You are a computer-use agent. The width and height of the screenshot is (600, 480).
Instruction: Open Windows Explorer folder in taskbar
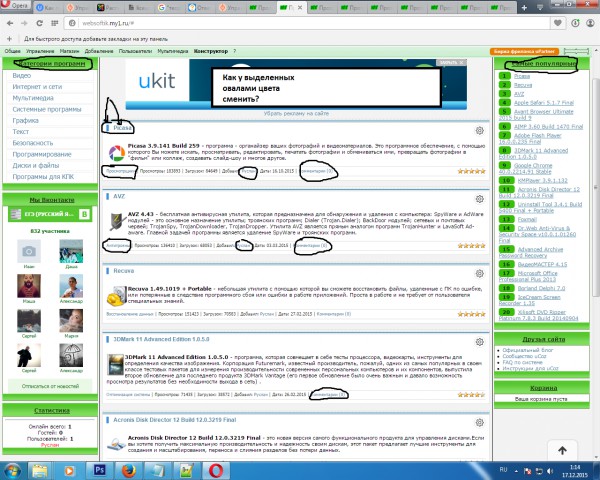[x=39, y=470]
